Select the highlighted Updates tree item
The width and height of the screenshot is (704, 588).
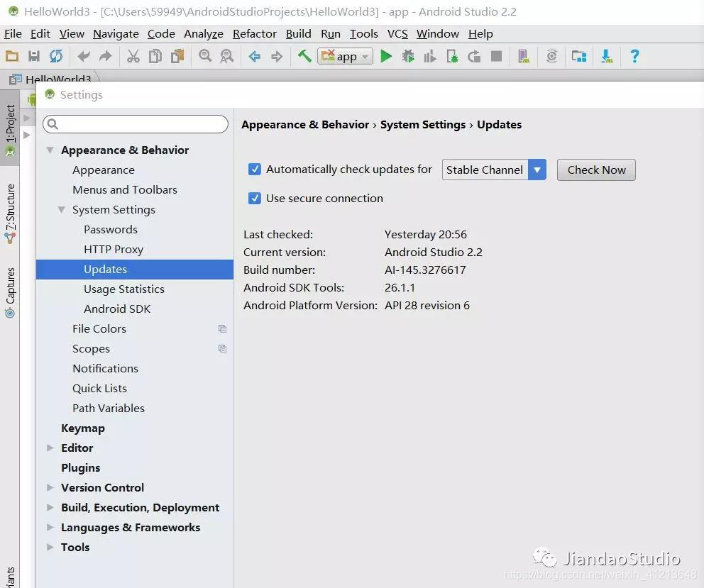135,270
